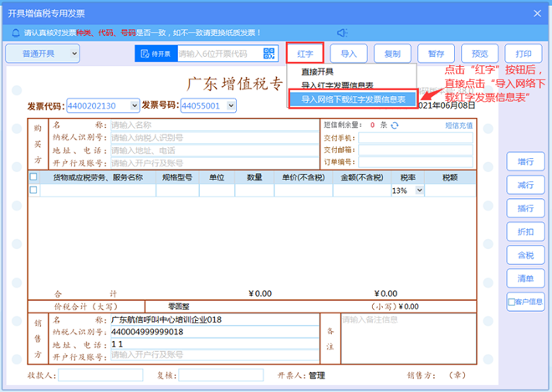Refresh the remaining SMS count

pyautogui.click(x=395, y=125)
